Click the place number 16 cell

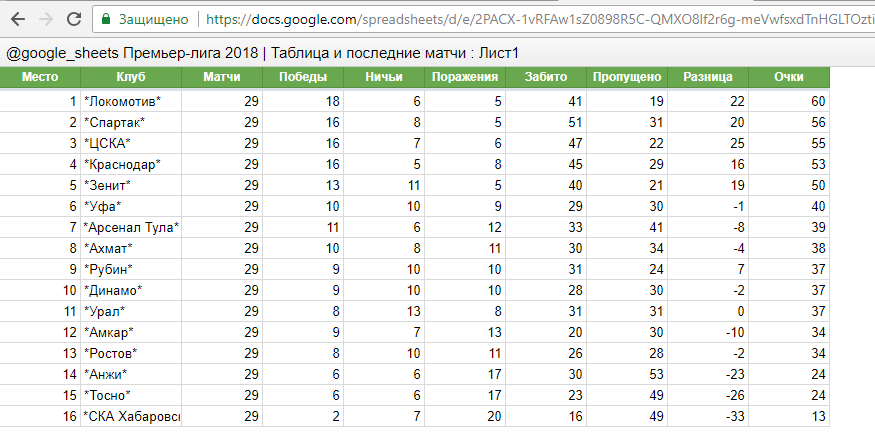tap(40, 417)
